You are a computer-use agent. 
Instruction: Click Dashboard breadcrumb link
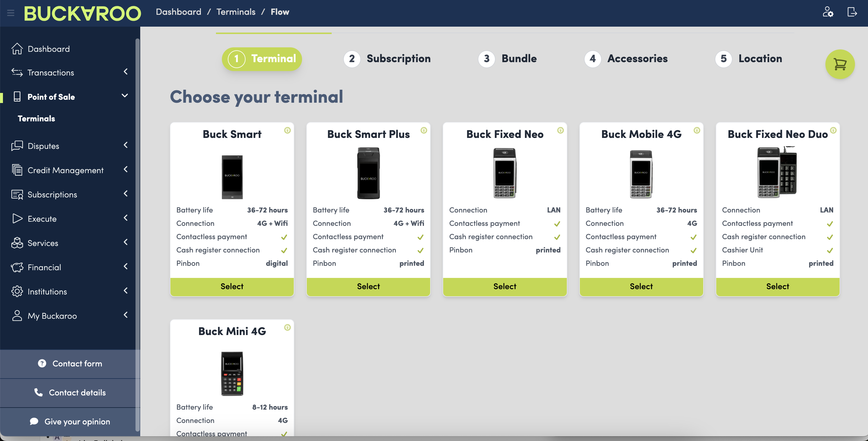(178, 12)
